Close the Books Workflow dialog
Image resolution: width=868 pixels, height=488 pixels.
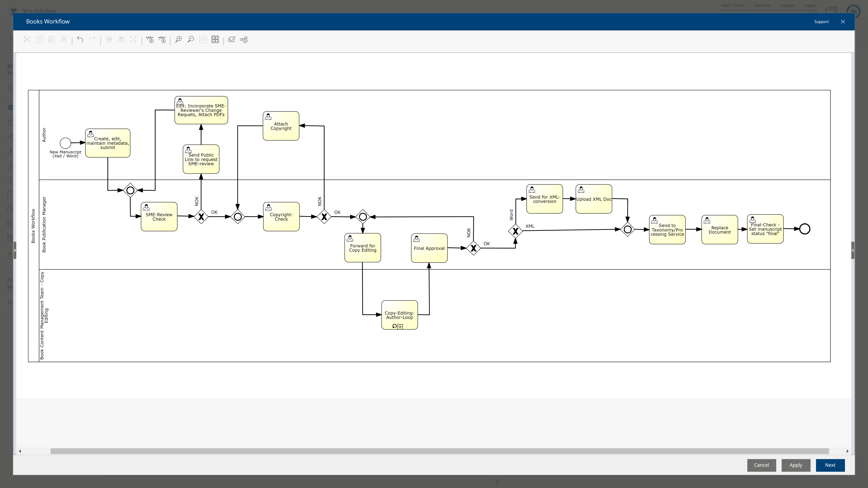[x=843, y=22]
